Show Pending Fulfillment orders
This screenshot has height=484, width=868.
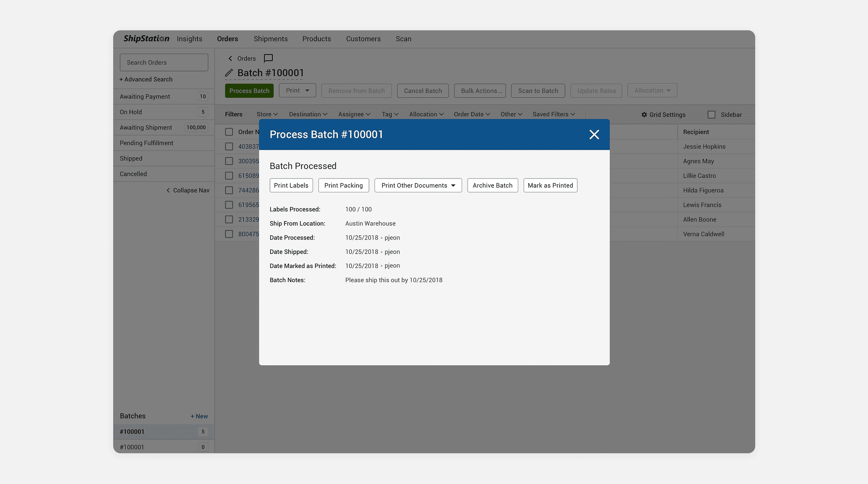[164, 143]
